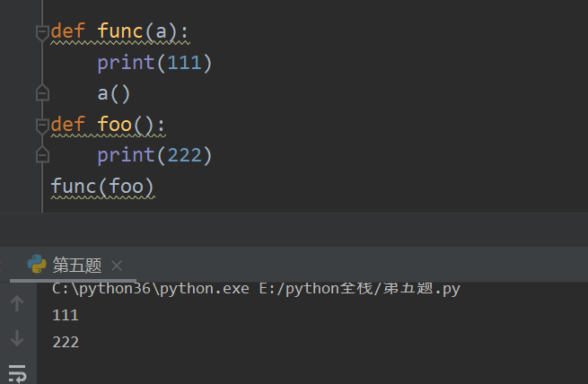Image resolution: width=588 pixels, height=384 pixels.
Task: Click the fold end marker beside print(222)
Action: coord(41,155)
